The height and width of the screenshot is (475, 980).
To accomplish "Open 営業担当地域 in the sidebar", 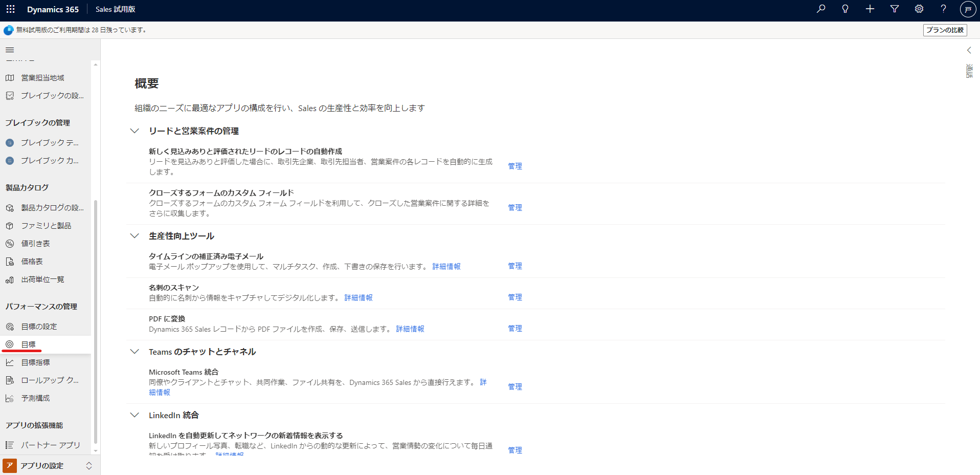I will coord(43,78).
